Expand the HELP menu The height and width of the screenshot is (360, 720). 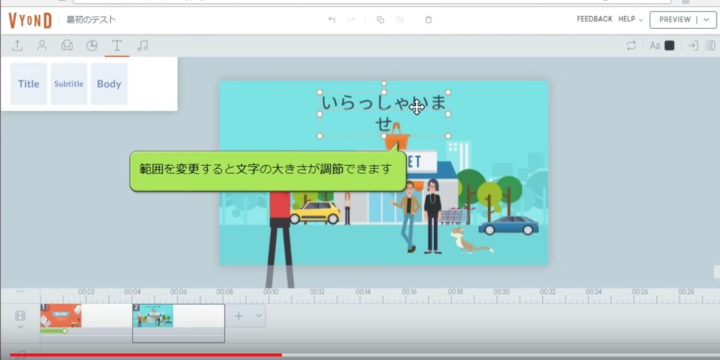point(630,19)
